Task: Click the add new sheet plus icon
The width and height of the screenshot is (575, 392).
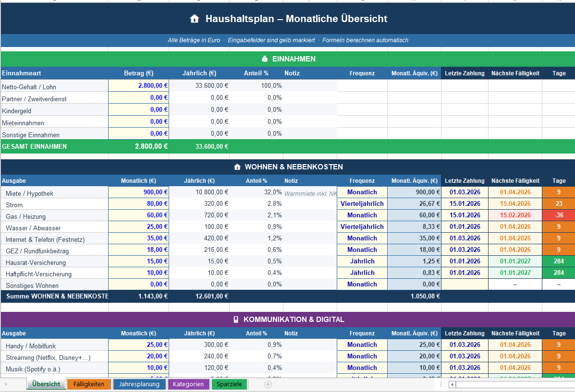Action: (x=268, y=384)
